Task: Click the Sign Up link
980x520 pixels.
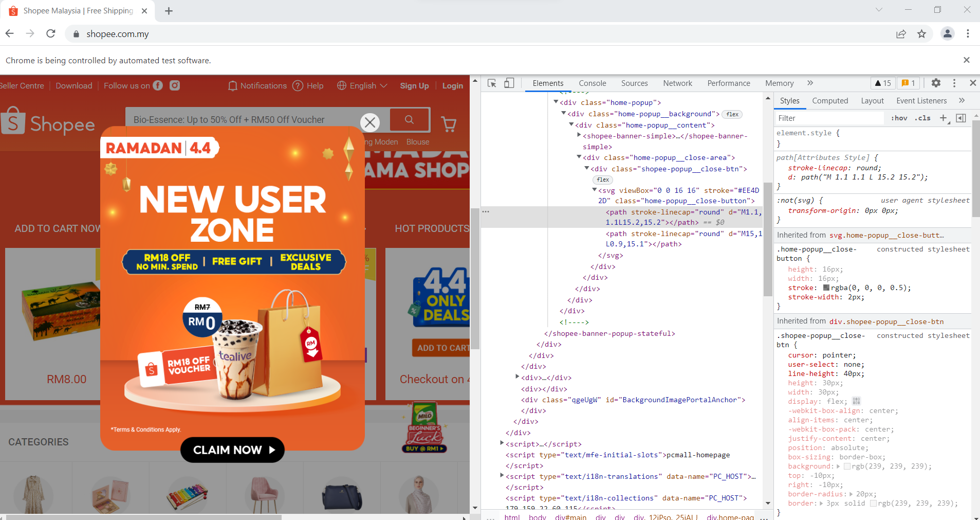Action: [415, 86]
